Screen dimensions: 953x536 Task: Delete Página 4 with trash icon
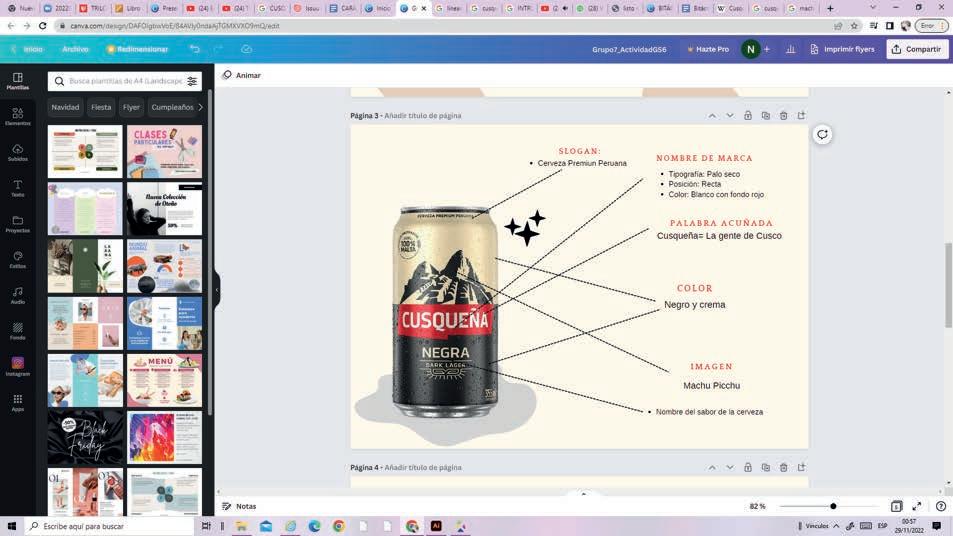point(783,467)
